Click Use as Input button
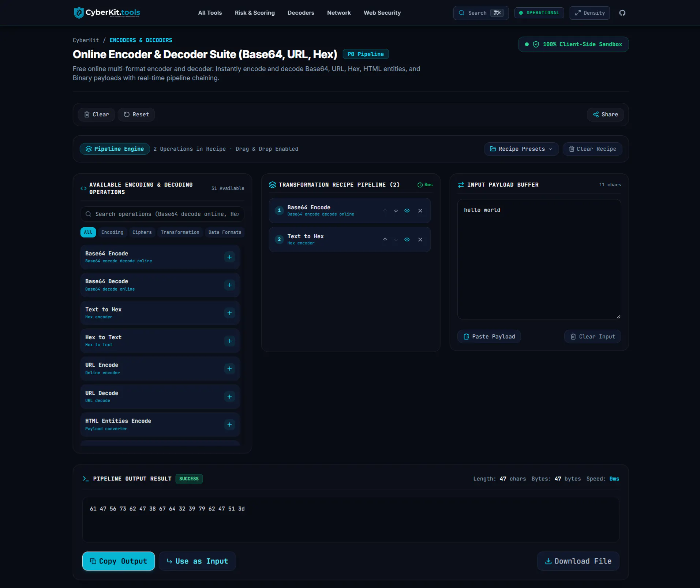 (x=197, y=561)
